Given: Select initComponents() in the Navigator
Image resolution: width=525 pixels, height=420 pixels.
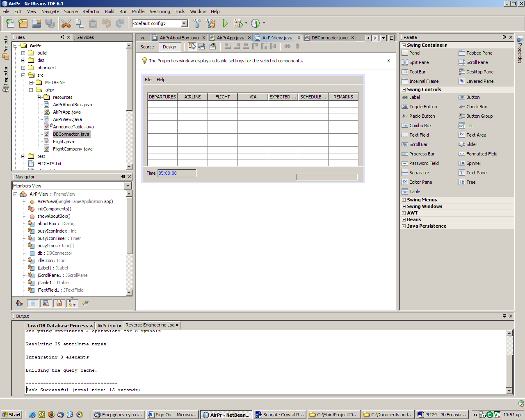Looking at the screenshot, I should pyautogui.click(x=54, y=209).
